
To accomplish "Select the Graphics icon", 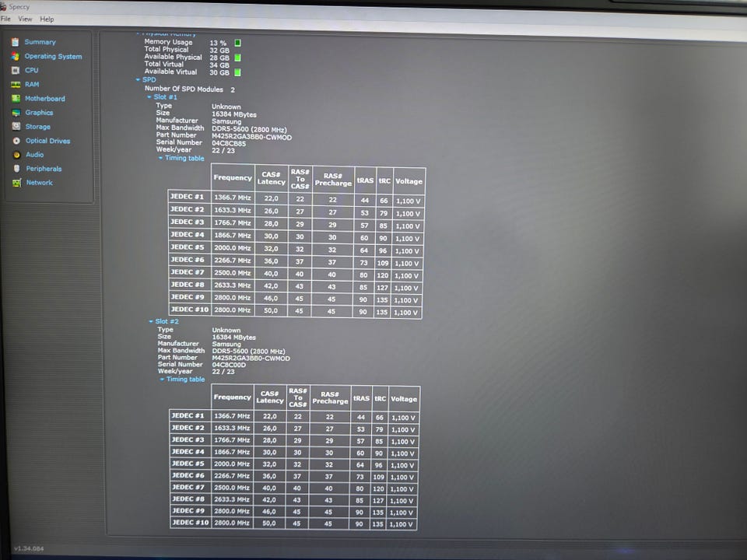I will [x=16, y=113].
